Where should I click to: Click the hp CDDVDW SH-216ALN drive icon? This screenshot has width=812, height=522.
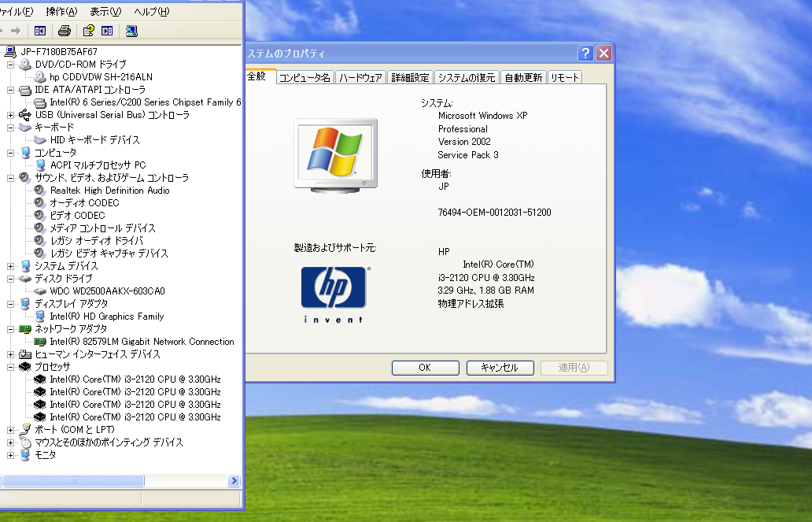point(40,76)
